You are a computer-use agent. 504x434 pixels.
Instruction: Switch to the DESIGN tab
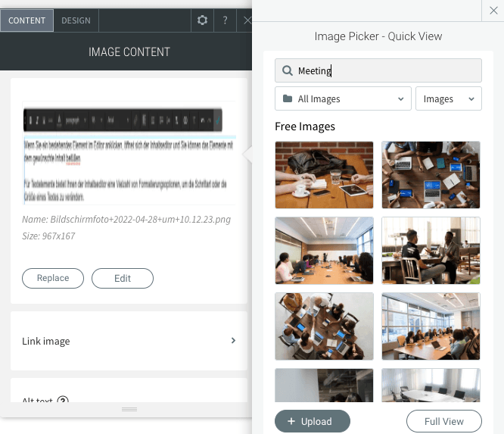coord(76,20)
